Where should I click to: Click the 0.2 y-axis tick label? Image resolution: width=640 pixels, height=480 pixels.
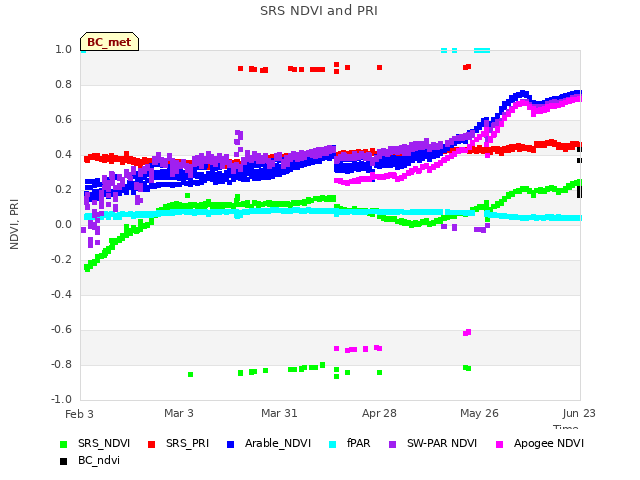point(63,190)
